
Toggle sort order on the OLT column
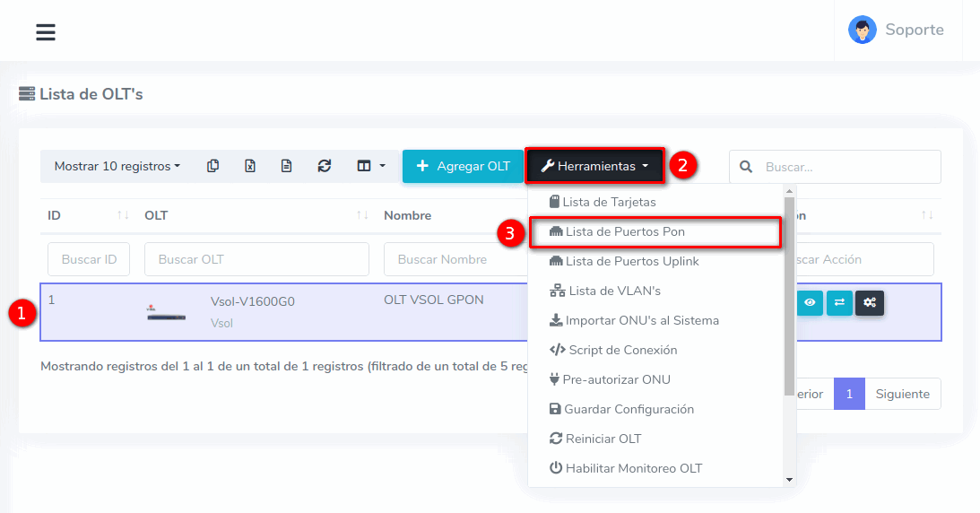(x=362, y=215)
